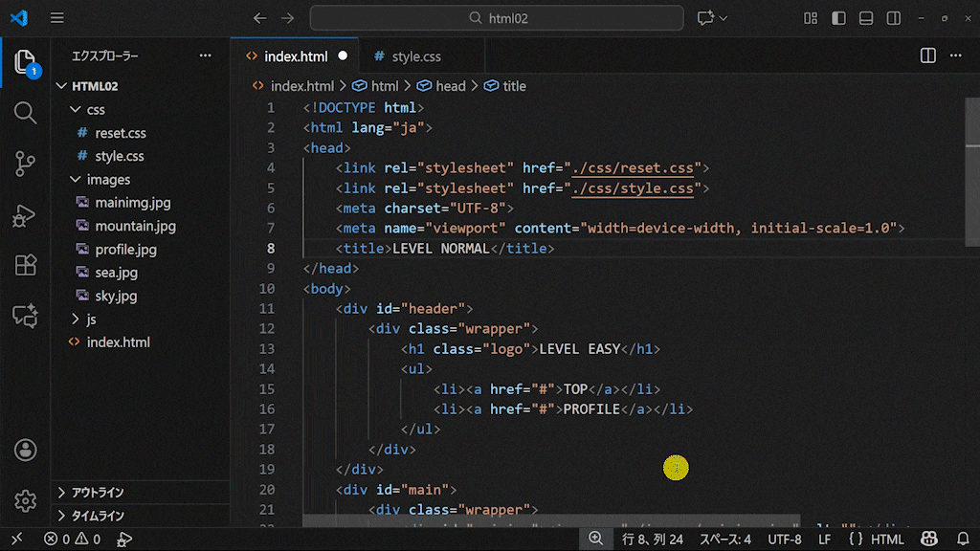
Task: Open the Extensions view
Action: pyautogui.click(x=26, y=265)
